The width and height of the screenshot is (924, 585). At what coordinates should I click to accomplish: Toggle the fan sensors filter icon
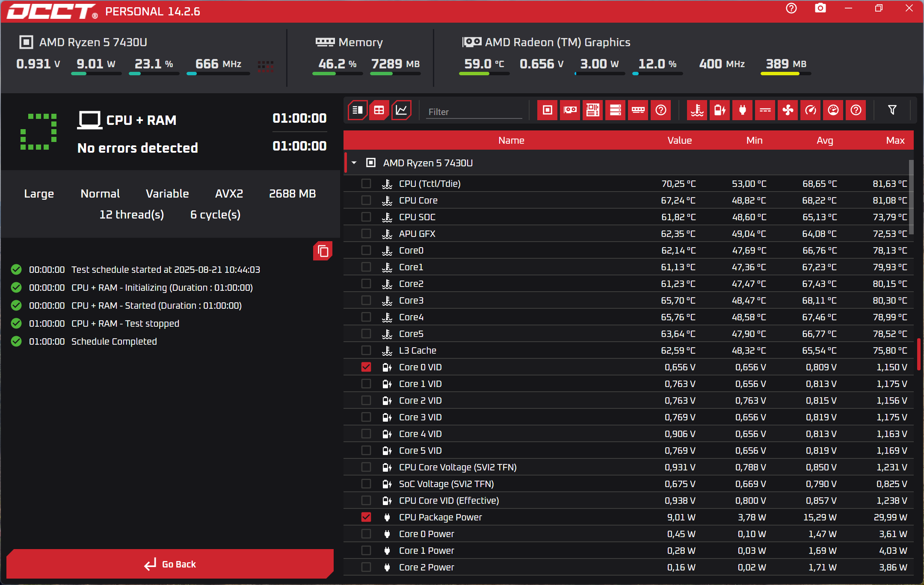pos(788,110)
